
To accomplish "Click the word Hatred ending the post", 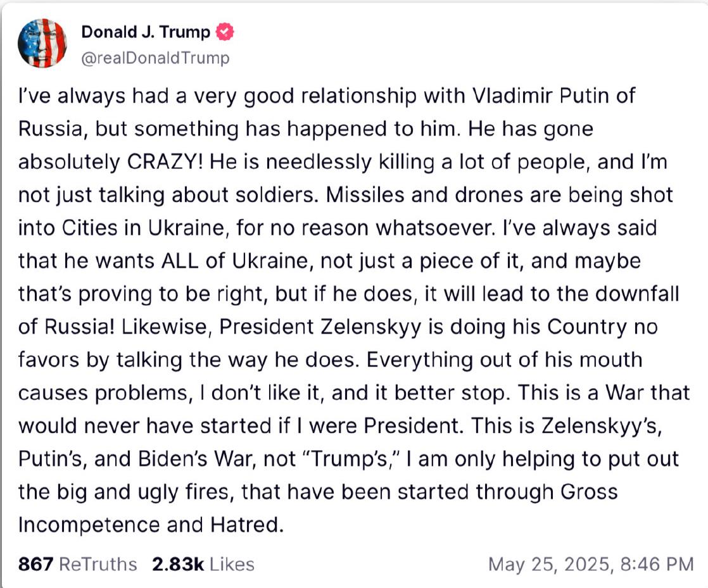I will [x=246, y=524].
